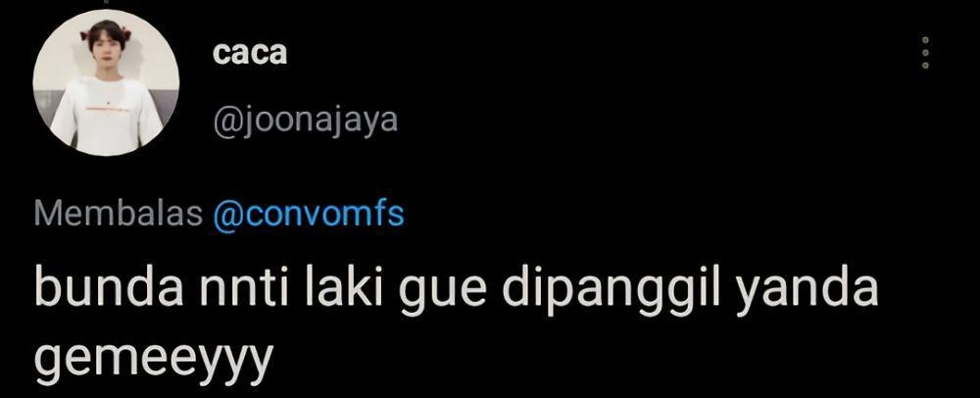Screen dimensions: 980x398
Task: Click the "Membalas" reply label
Action: [x=119, y=215]
